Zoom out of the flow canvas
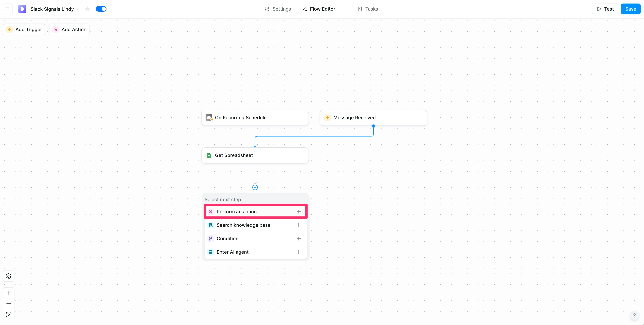Screen dimensions: 644x325 click(9, 303)
